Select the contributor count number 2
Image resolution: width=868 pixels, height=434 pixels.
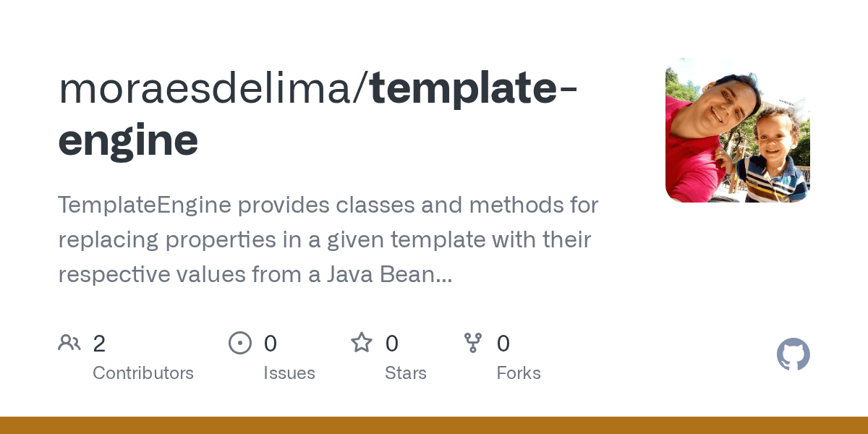(x=99, y=344)
